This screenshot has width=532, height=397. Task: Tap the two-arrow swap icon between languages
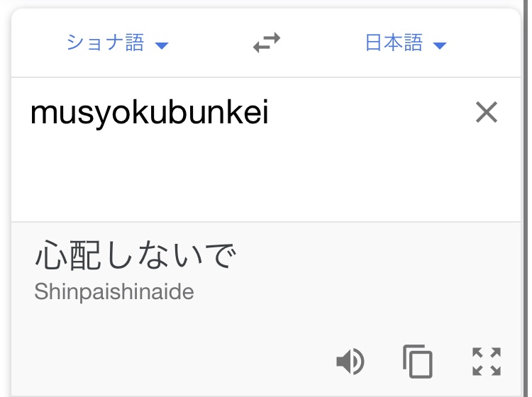pyautogui.click(x=267, y=43)
